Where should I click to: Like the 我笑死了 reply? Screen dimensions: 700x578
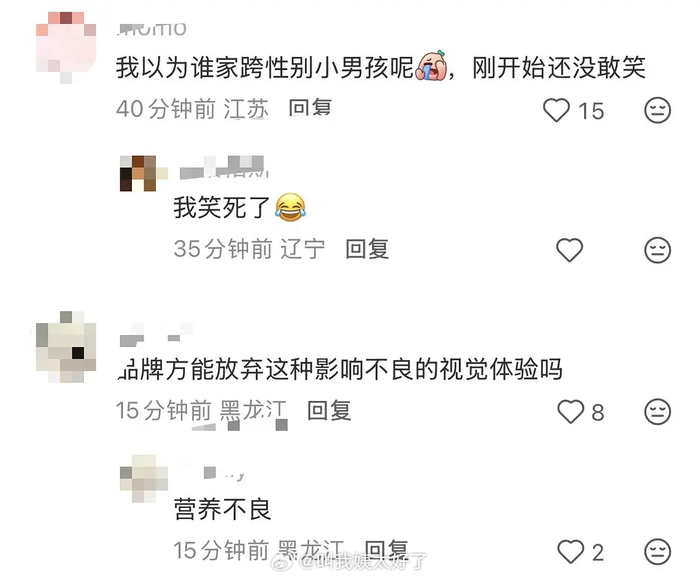[569, 249]
